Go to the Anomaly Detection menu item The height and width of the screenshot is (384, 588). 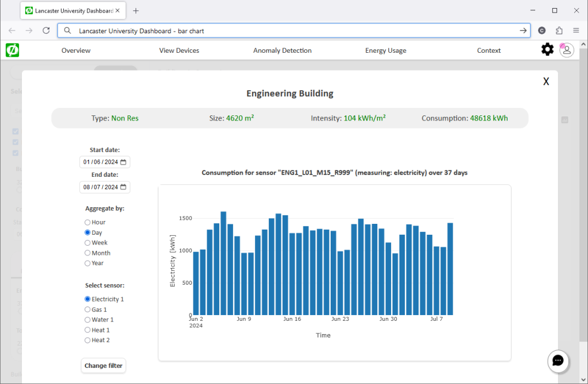[x=282, y=51]
